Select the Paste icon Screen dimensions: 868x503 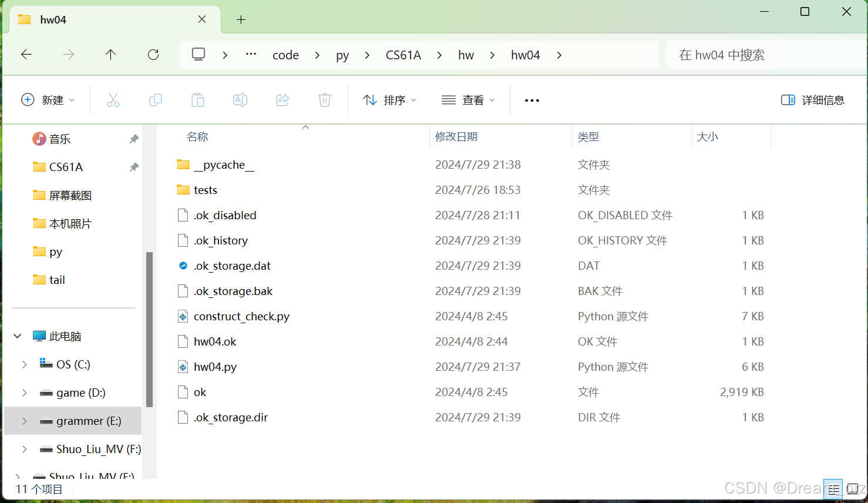point(197,100)
